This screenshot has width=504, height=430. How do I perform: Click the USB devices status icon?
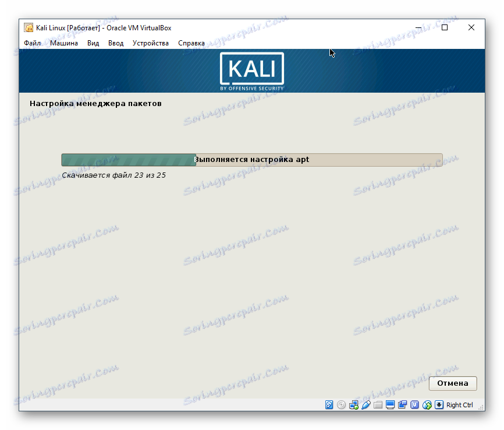click(x=366, y=404)
